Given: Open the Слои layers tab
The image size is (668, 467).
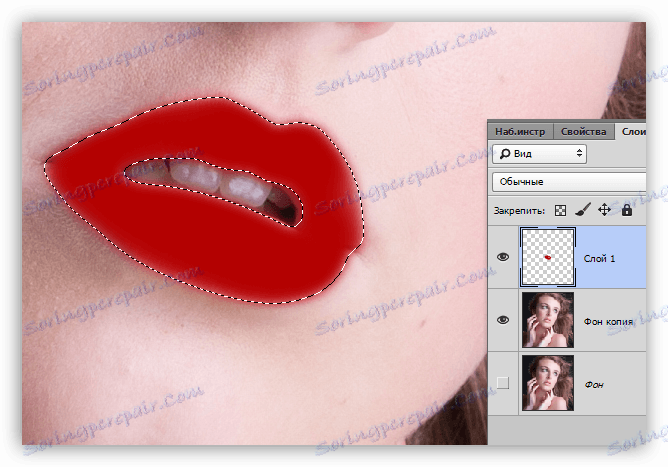Looking at the screenshot, I should 632,131.
